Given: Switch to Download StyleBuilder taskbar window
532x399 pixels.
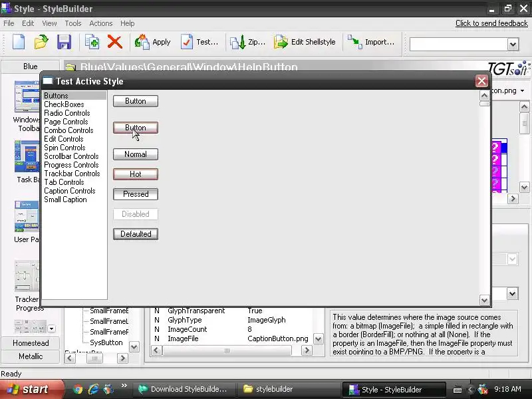Looking at the screenshot, I should (186, 389).
